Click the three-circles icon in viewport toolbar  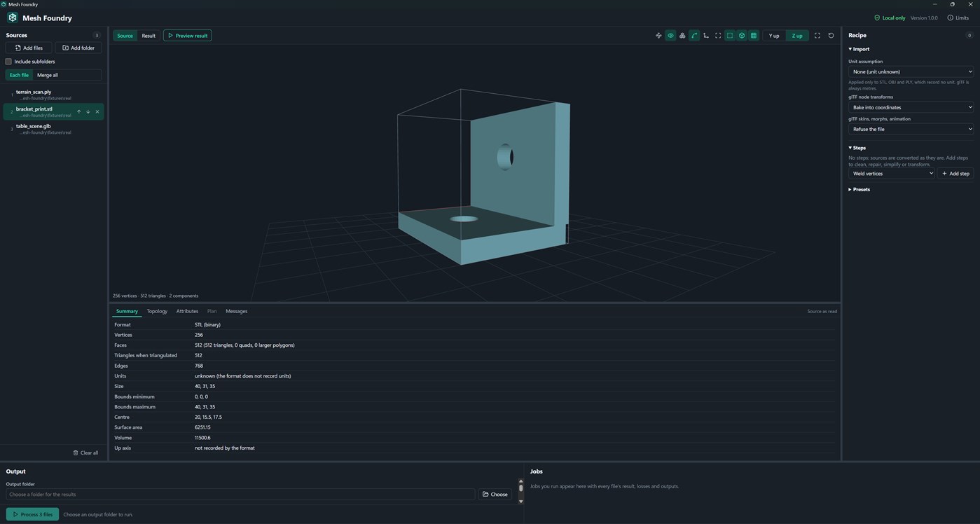682,36
